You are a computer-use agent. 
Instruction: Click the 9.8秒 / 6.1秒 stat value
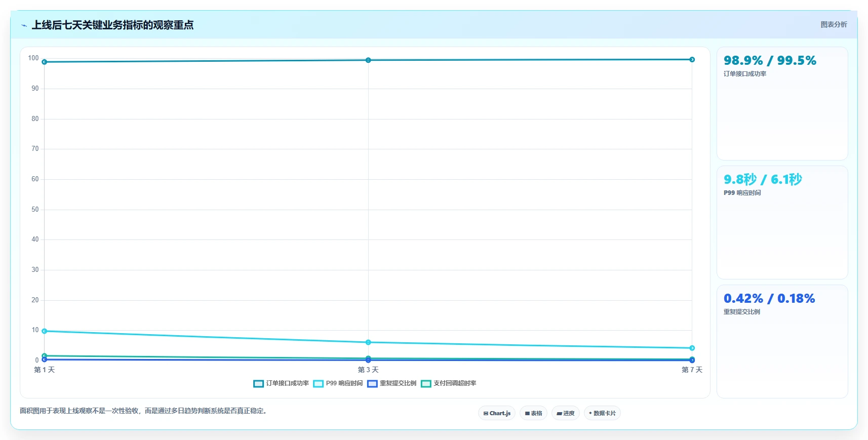pyautogui.click(x=763, y=179)
